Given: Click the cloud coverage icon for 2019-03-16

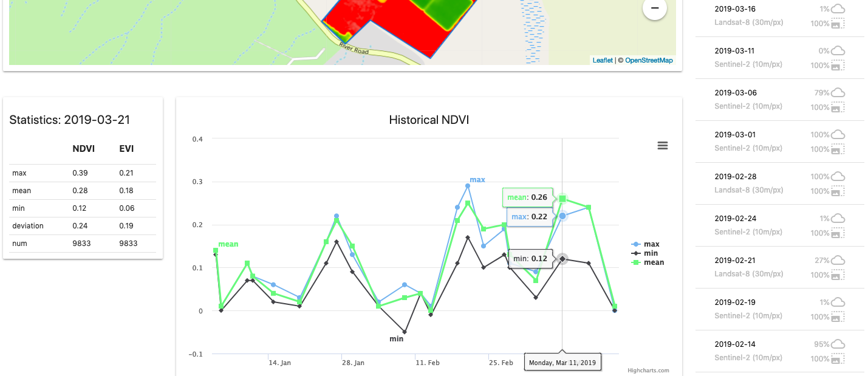Looking at the screenshot, I should pyautogui.click(x=839, y=9).
